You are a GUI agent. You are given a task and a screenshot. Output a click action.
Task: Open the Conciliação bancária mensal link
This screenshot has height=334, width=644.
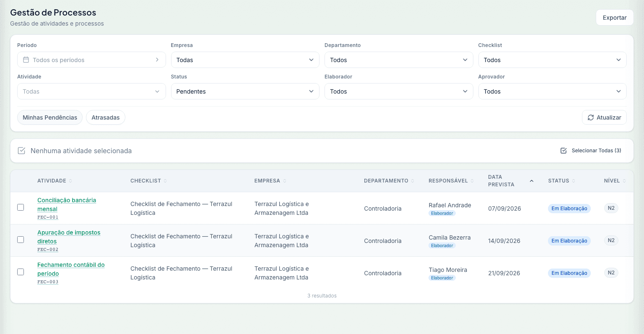pyautogui.click(x=67, y=205)
